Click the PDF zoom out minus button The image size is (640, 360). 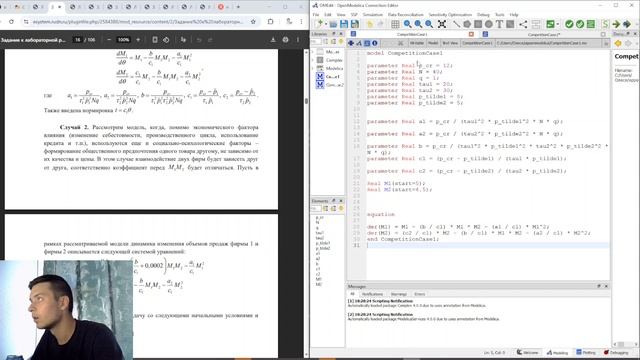click(x=109, y=40)
